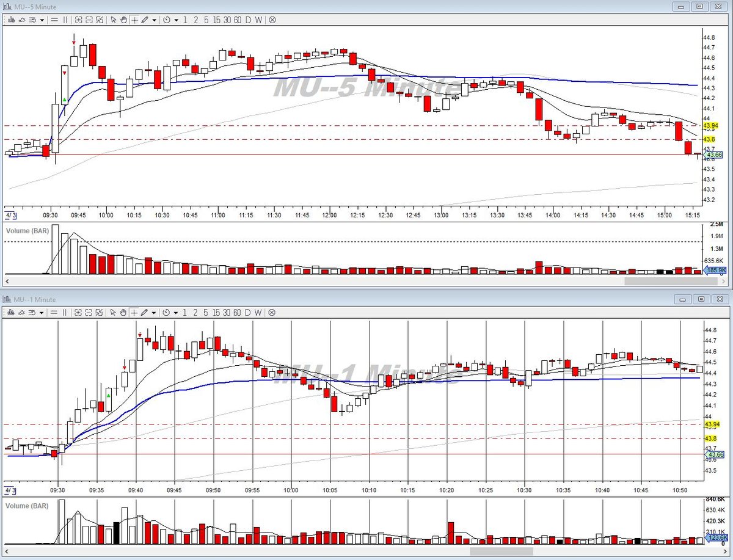Image resolution: width=733 pixels, height=560 pixels.
Task: Select the 1 interval in MU--1 Minute toolbar
Action: tap(185, 311)
